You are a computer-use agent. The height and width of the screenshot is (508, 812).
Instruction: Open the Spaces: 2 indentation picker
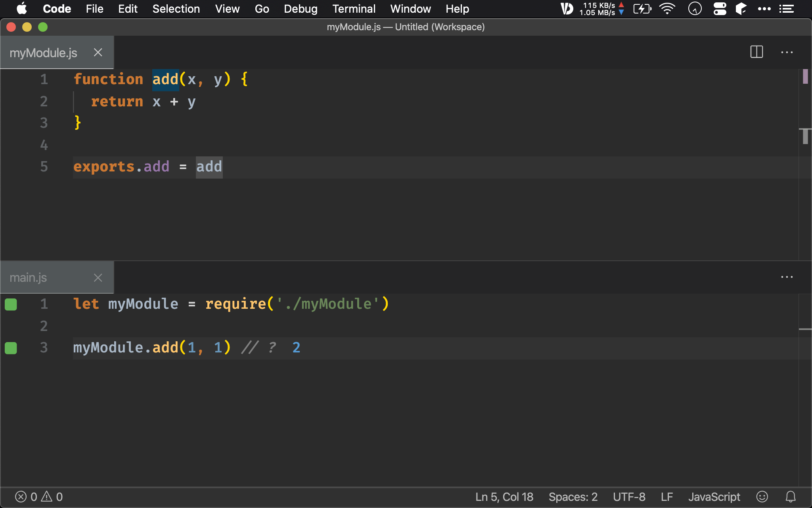[573, 496]
